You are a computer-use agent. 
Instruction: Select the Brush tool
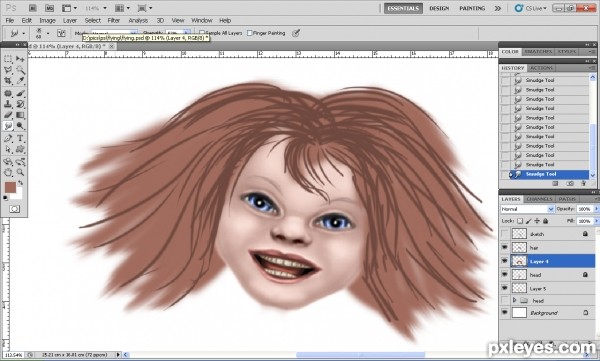tap(20, 93)
